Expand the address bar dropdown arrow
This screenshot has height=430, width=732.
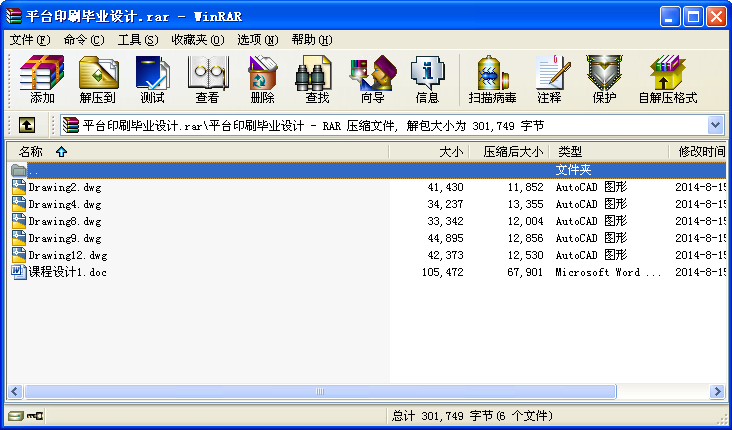(x=716, y=125)
